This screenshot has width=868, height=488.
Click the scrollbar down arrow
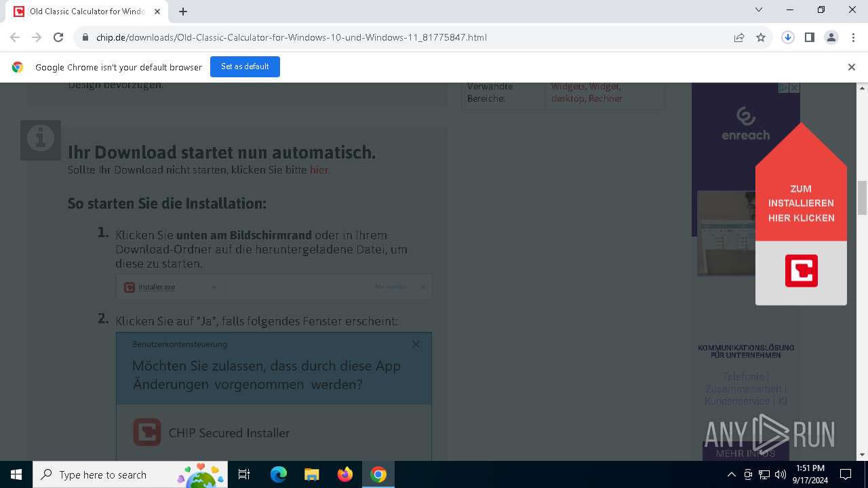(x=863, y=455)
